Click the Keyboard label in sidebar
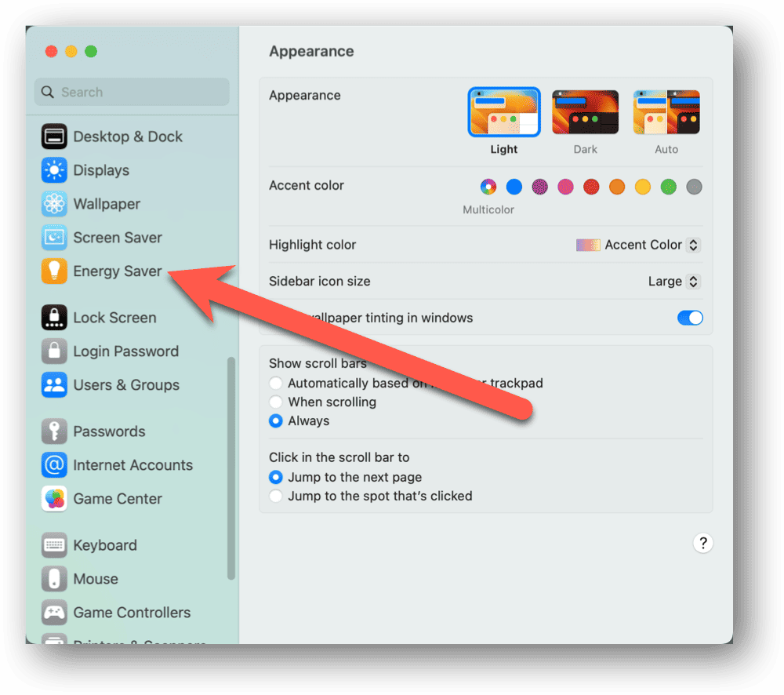Image resolution: width=784 pixels, height=695 pixels. [105, 545]
